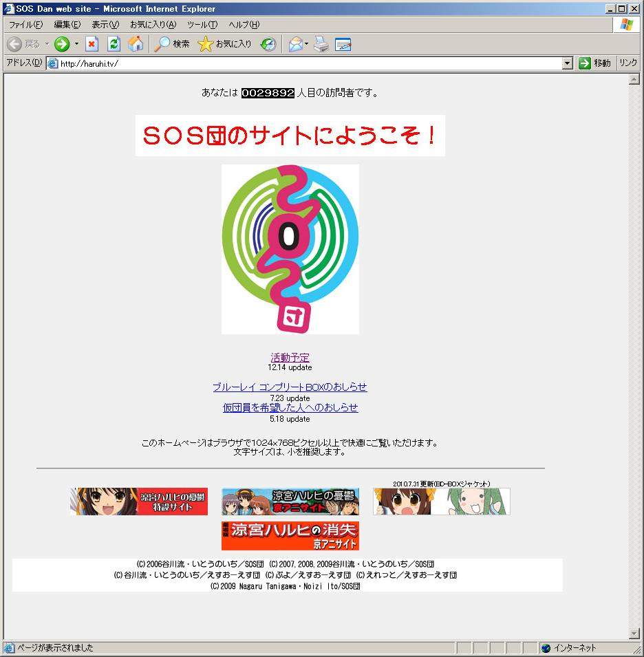Expand the Back button history dropdown arrow
644x657 pixels.
click(x=47, y=44)
